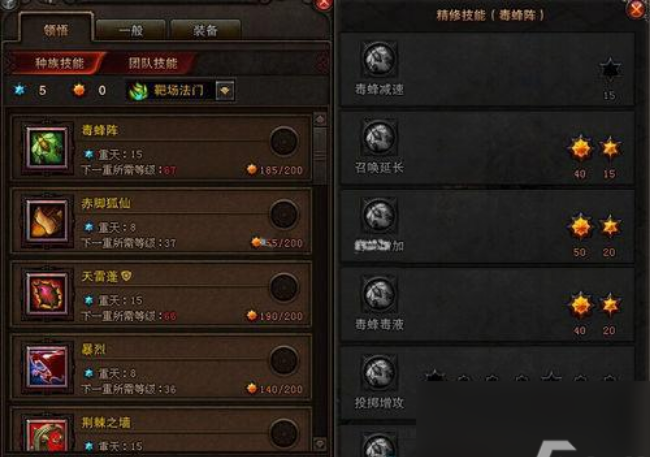Select the 毒蜂阵 skill icon
The width and height of the screenshot is (650, 457).
point(46,148)
